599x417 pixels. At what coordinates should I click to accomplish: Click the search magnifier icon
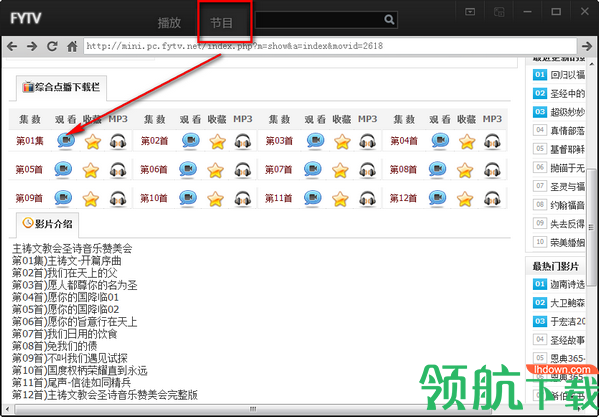[389, 19]
